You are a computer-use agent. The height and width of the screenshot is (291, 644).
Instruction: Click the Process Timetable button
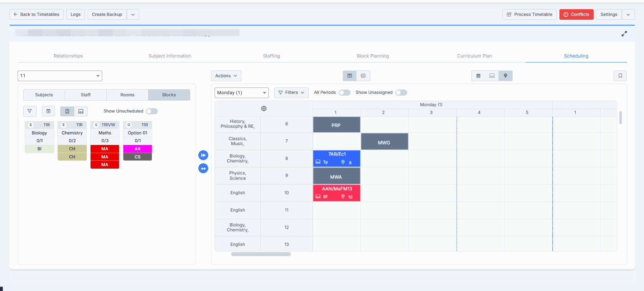pos(529,14)
